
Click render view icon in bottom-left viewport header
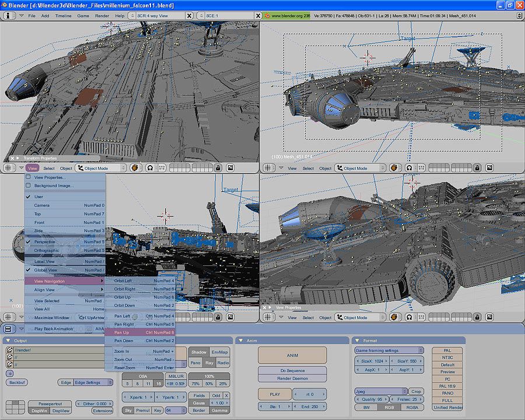[230, 317]
